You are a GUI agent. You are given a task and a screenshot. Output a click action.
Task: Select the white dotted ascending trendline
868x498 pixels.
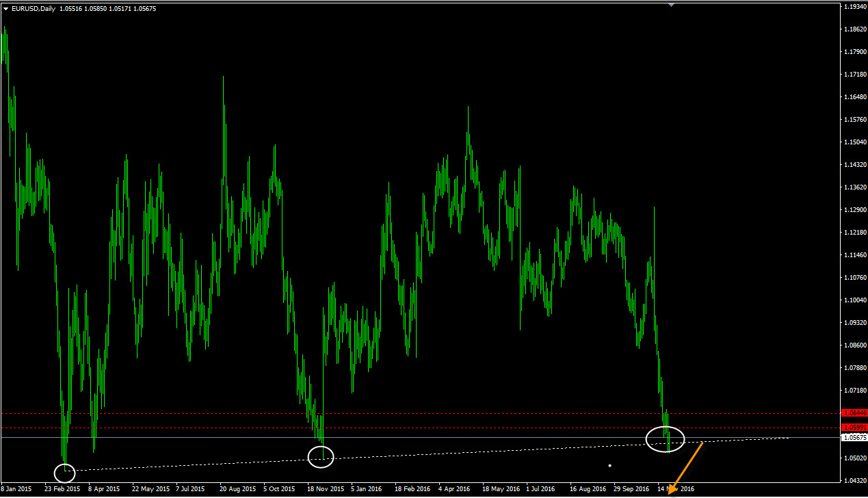(x=479, y=451)
